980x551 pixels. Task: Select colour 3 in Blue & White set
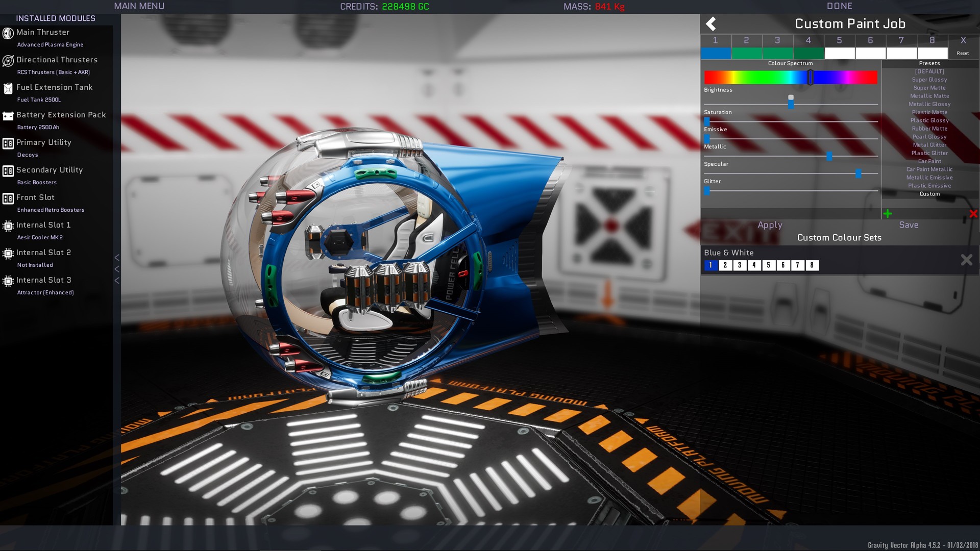click(739, 265)
